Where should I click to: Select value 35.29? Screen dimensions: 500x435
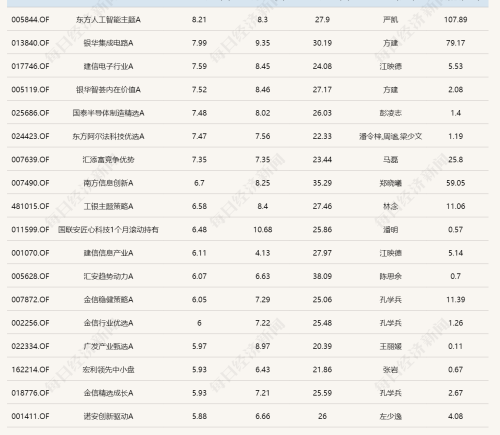coord(322,183)
